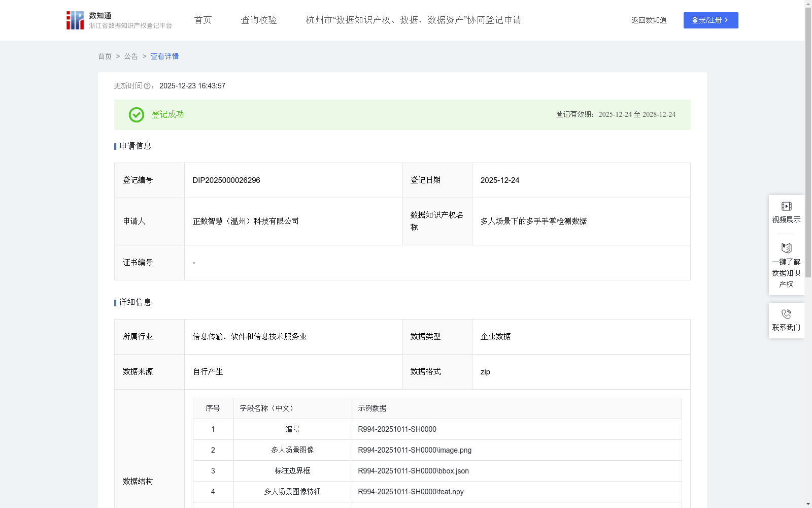812x508 pixels.
Task: Select 登记日期 value 2025-12-24
Action: 500,180
